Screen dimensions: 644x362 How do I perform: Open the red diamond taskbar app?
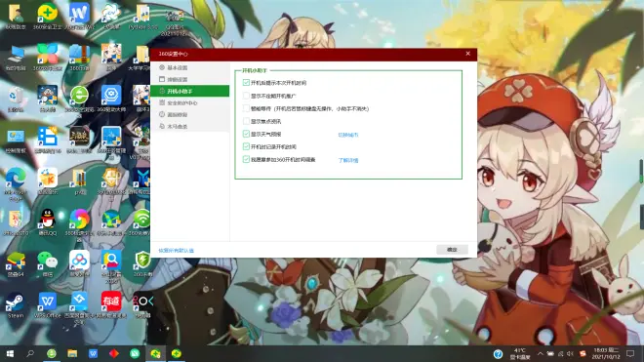(114, 353)
